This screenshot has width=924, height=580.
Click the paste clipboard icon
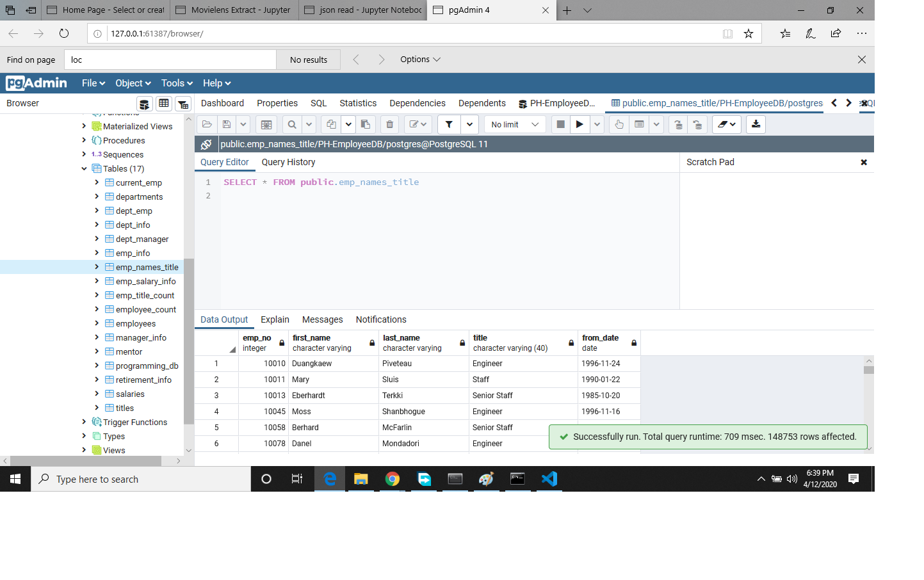coord(366,124)
